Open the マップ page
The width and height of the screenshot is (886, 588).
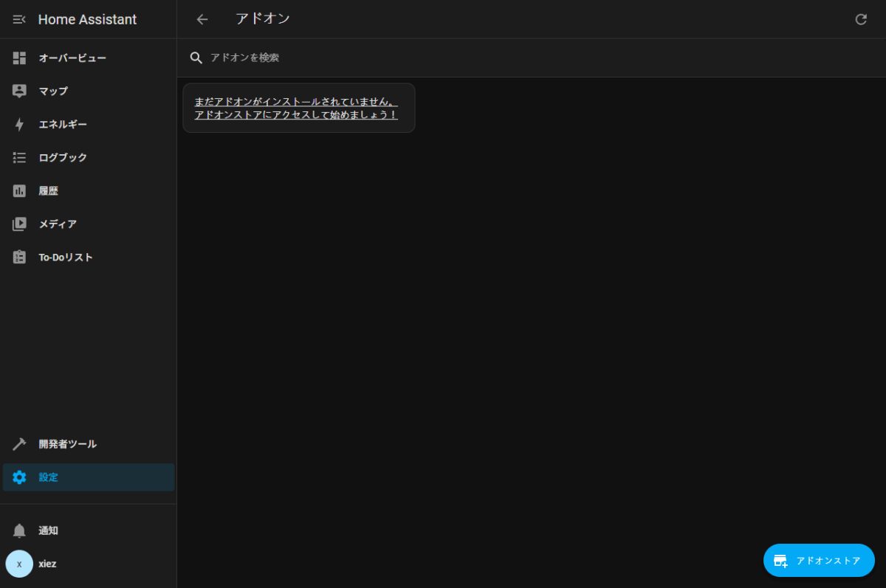(x=89, y=91)
